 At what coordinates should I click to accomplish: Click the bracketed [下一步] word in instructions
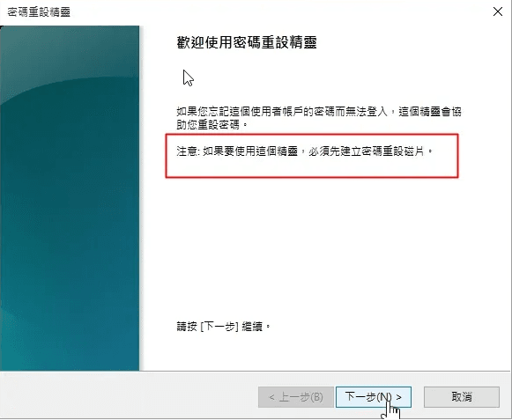(219, 326)
